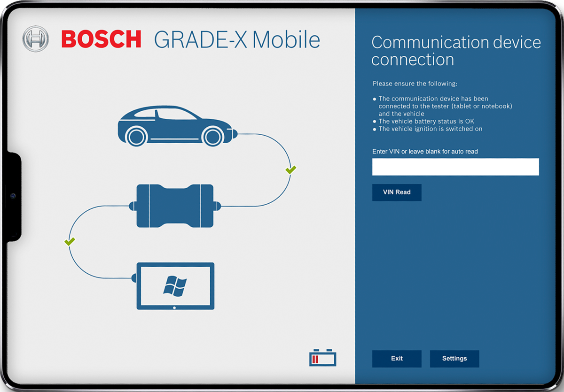Click the Enter VIN instruction label
This screenshot has height=392, width=564.
[x=425, y=151]
